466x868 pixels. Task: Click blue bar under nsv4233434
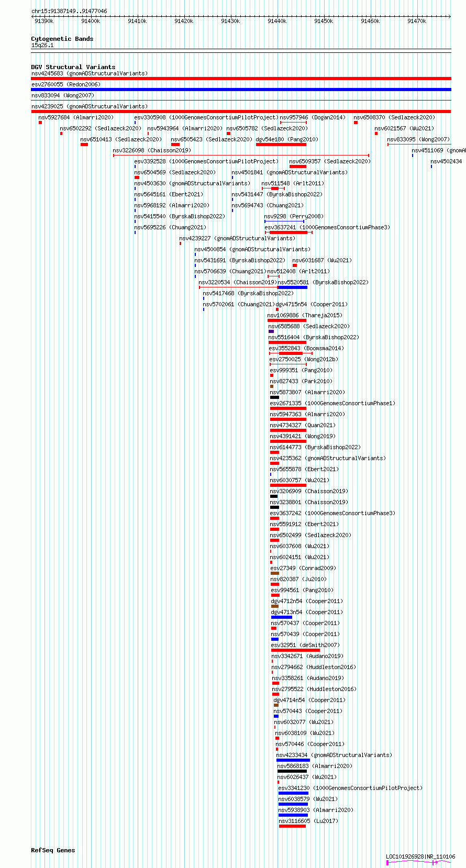click(x=293, y=760)
